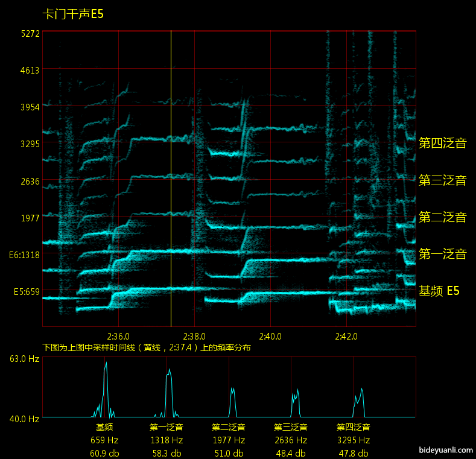Image resolution: width=476 pixels, height=459 pixels.
Task: Click the E6:1318 frequency axis label
Action: tap(24, 255)
